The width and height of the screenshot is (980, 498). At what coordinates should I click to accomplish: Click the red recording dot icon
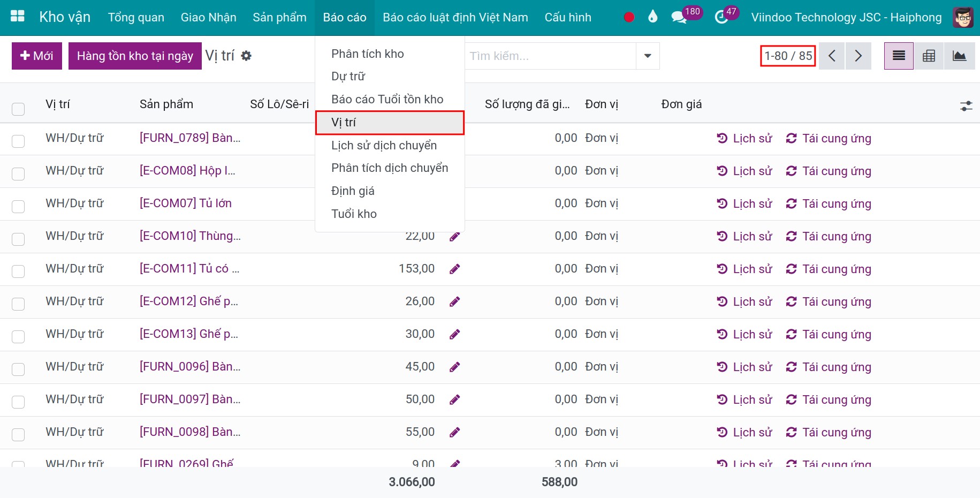(x=629, y=17)
